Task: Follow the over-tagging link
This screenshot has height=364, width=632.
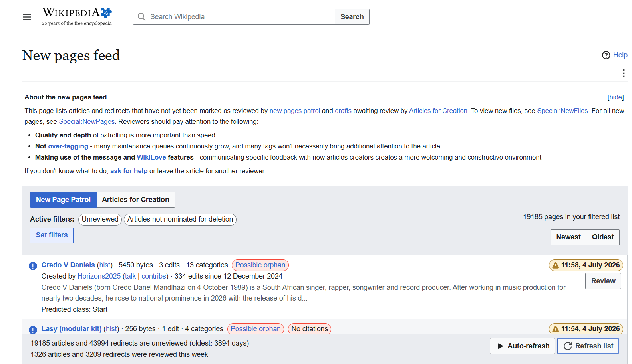Action: click(x=68, y=146)
